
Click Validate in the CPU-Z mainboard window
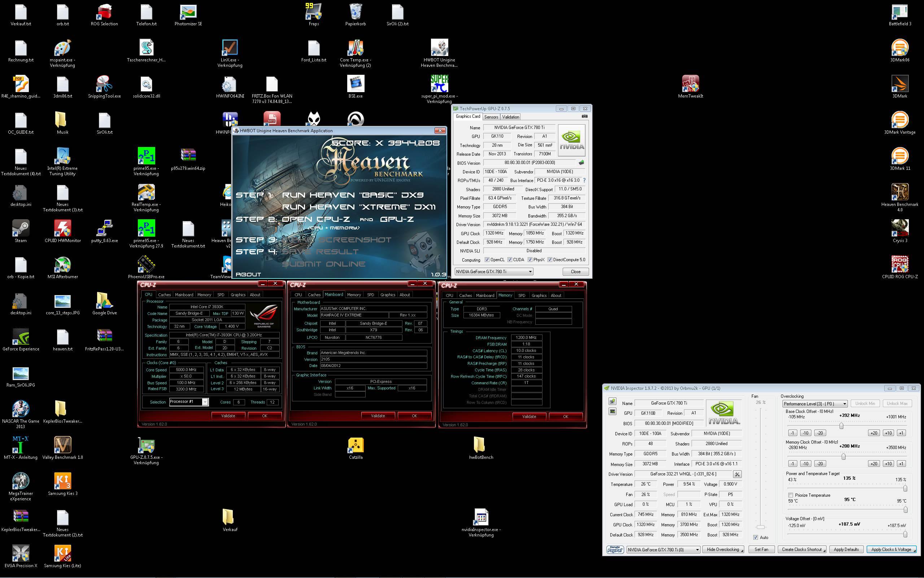point(378,416)
